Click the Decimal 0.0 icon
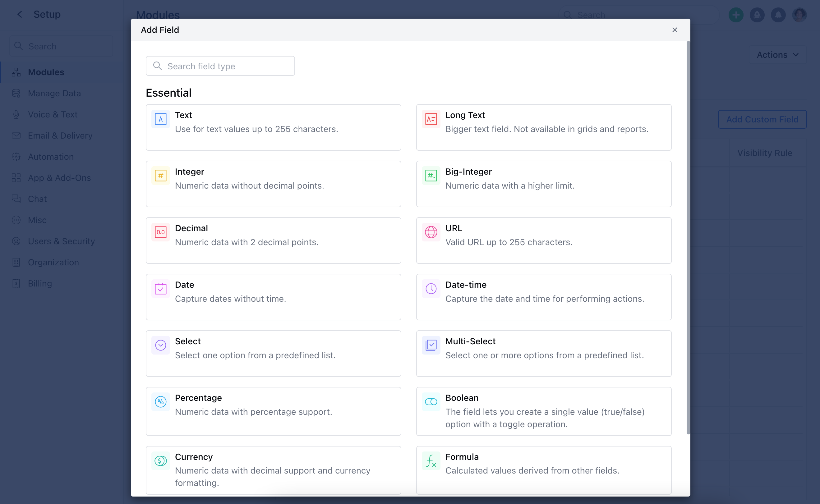Viewport: 820px width, 504px height. pos(160,232)
